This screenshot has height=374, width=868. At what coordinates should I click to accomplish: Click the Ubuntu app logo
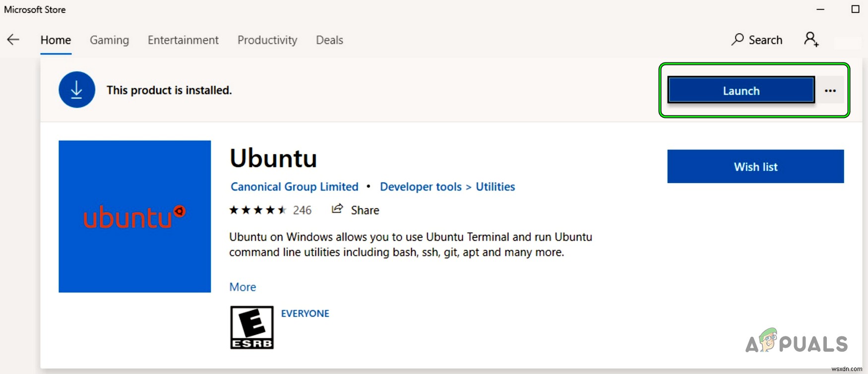click(x=134, y=216)
